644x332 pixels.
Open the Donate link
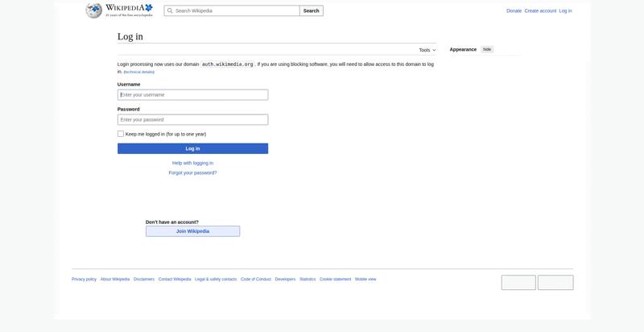pos(514,11)
